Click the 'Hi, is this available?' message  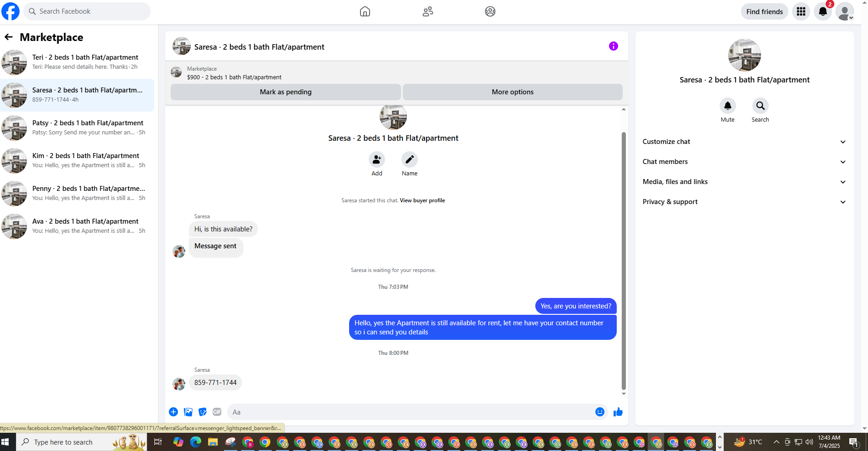[223, 229]
